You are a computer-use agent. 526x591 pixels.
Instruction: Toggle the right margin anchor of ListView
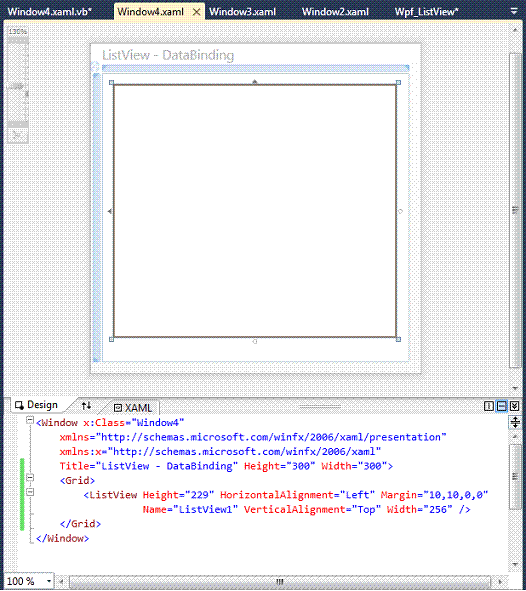pyautogui.click(x=401, y=211)
